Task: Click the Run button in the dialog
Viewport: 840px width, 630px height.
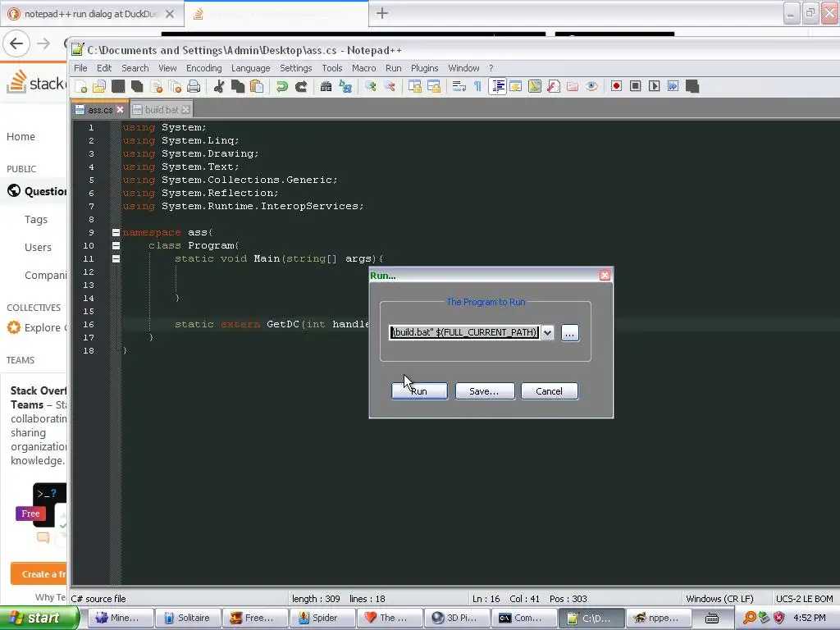Action: click(419, 391)
